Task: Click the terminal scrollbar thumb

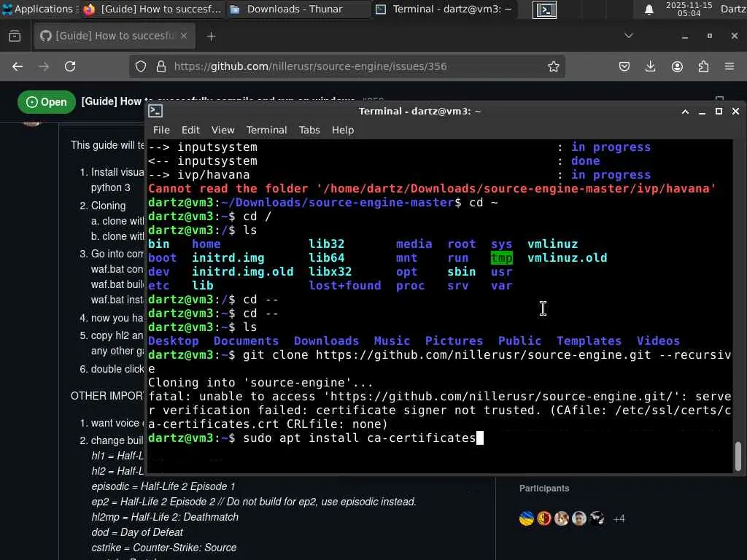Action: (x=738, y=456)
